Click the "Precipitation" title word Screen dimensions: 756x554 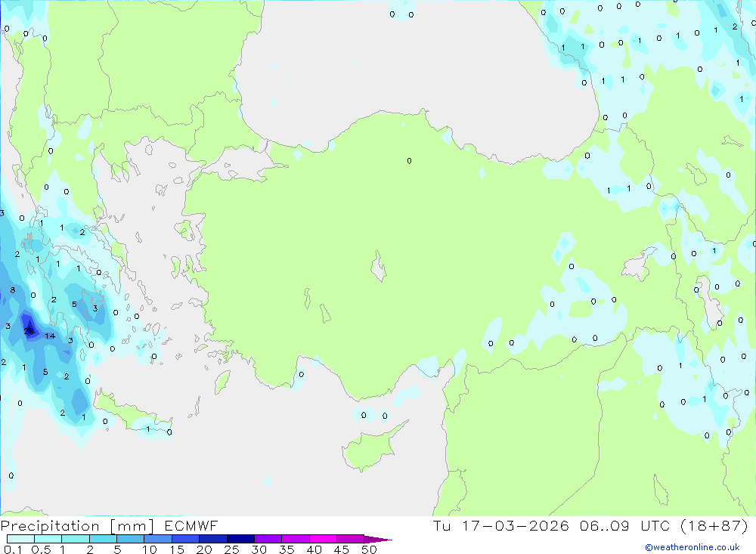50,525
